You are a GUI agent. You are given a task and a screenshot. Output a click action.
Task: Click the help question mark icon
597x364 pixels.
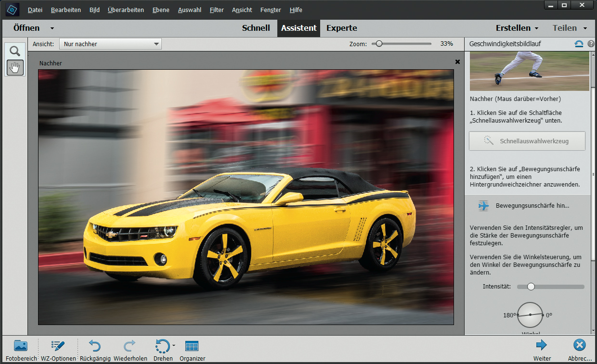[x=591, y=44]
